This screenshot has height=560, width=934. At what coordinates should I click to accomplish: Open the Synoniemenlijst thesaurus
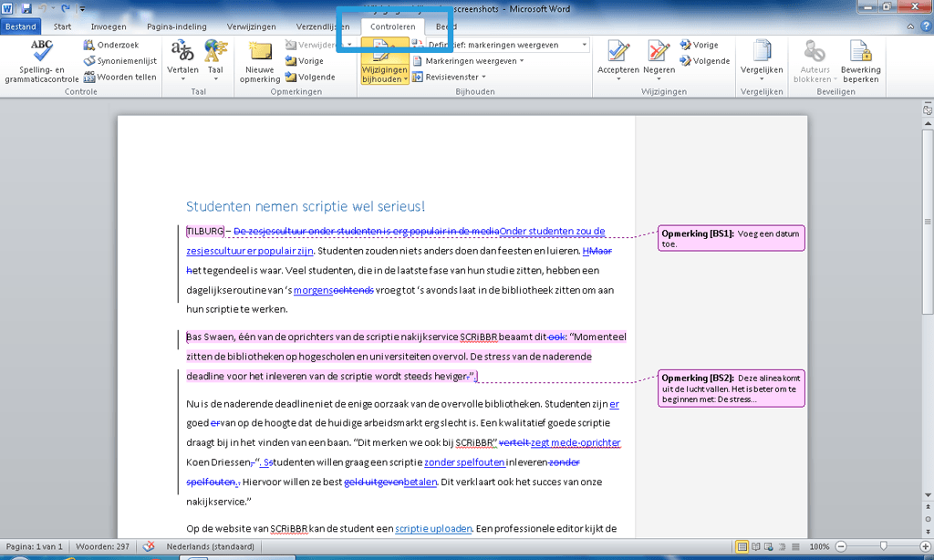click(119, 61)
